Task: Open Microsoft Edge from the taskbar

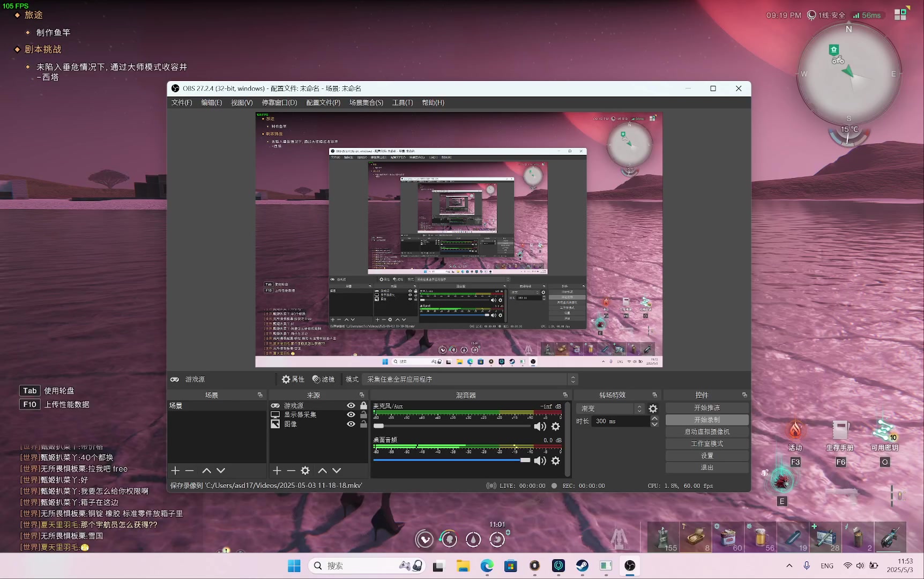Action: point(487,566)
